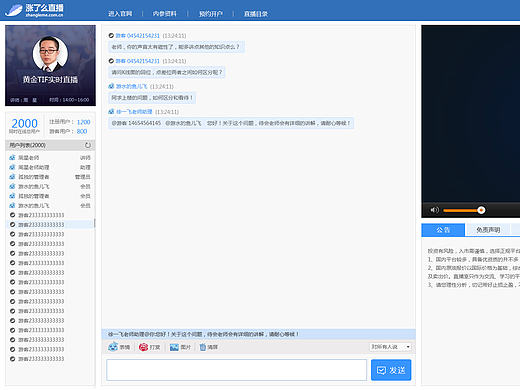Click the red 打赏 reward icon

[143, 347]
